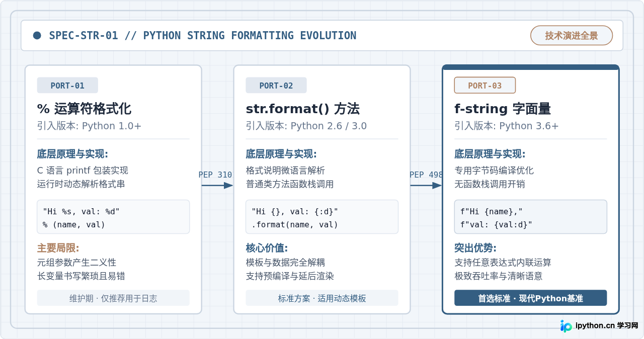
Task: Select the PORT-03 badge
Action: tap(485, 86)
